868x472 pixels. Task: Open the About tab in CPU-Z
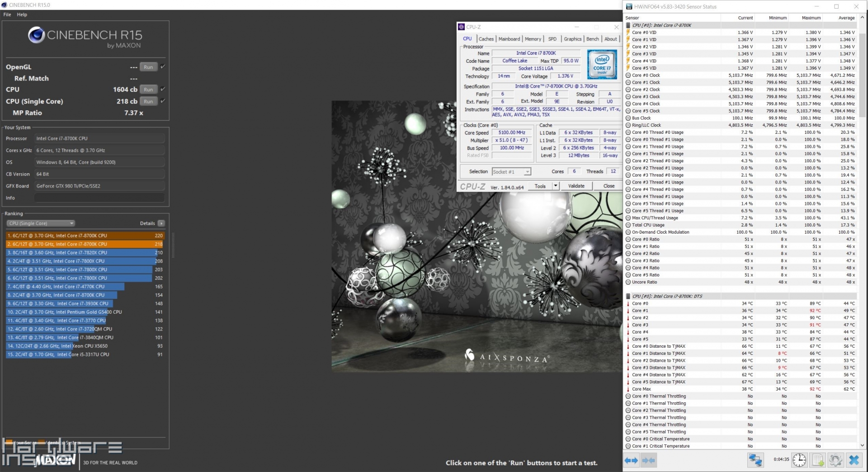611,39
